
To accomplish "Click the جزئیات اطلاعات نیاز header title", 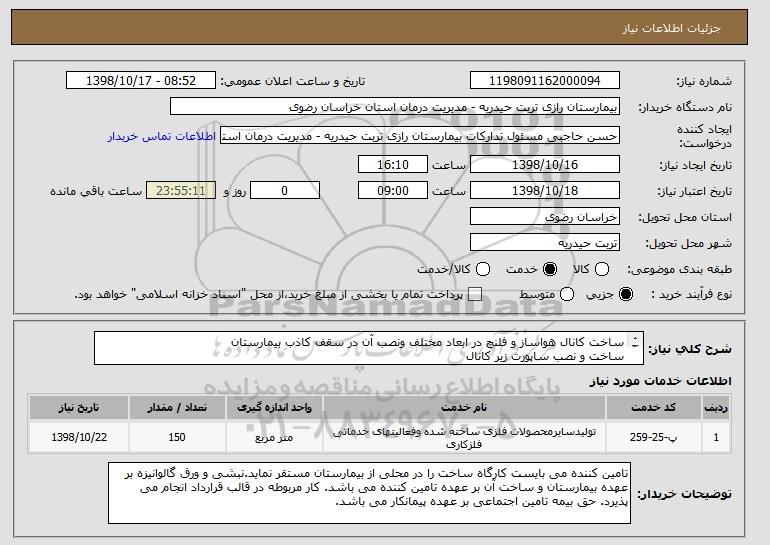I will pyautogui.click(x=671, y=28).
